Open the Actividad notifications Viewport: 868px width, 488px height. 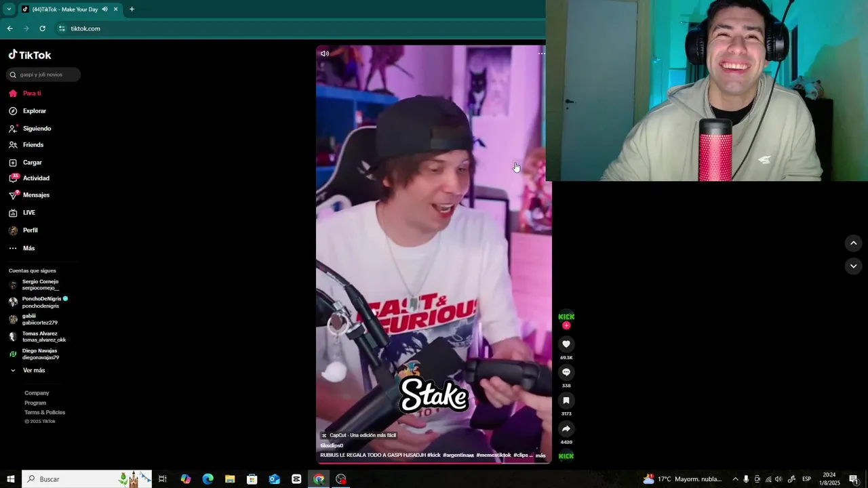[x=29, y=178]
